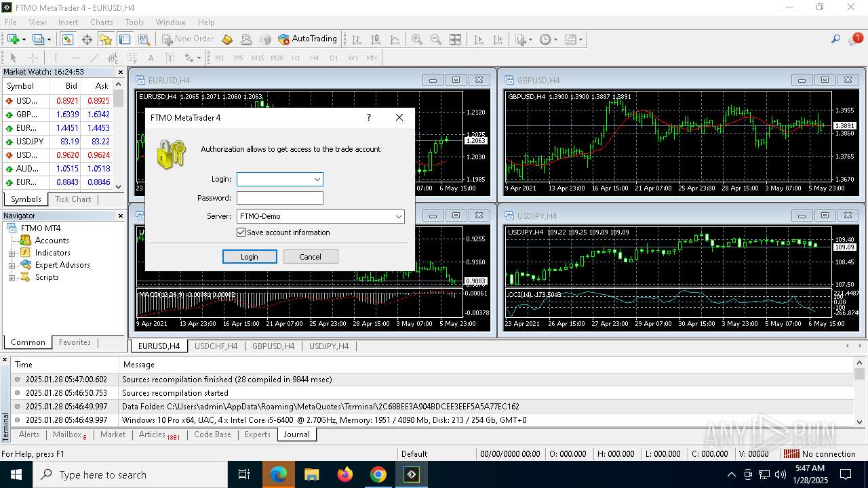Toggle the Market Watch toolbar icon
Screen dimensions: 868x488
tap(68, 39)
